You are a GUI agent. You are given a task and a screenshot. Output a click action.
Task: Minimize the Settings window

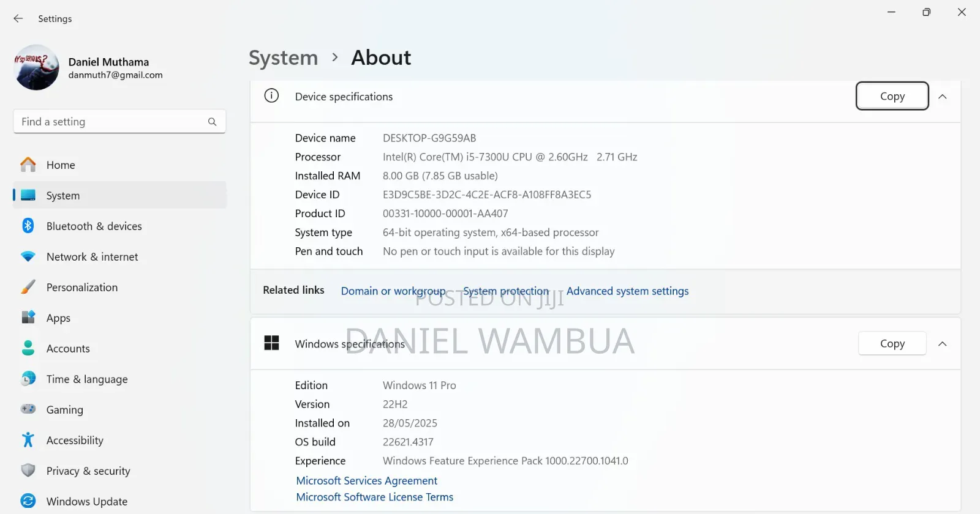pos(892,12)
